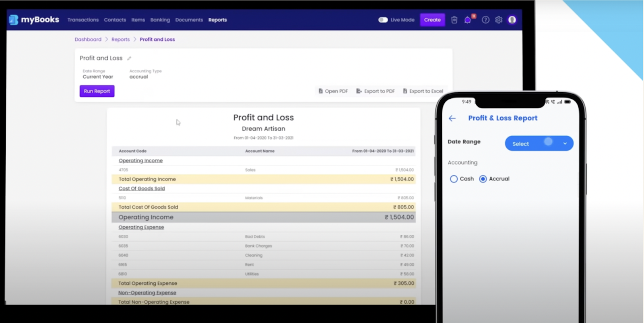Click the Operating Income section heading
Screen dimensions: 644x323
pyautogui.click(x=141, y=161)
